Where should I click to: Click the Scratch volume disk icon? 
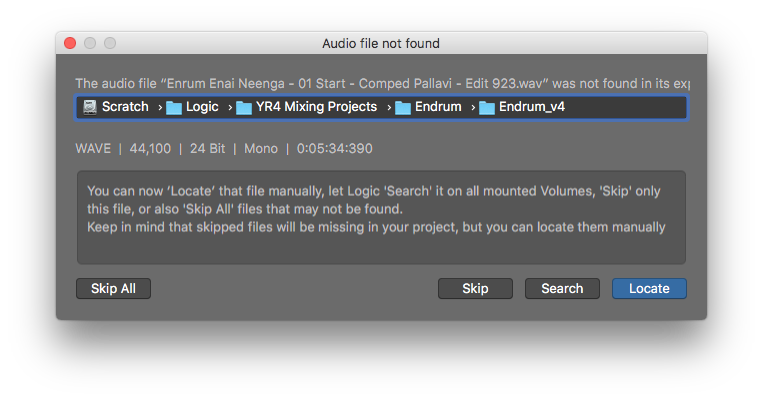(x=90, y=107)
